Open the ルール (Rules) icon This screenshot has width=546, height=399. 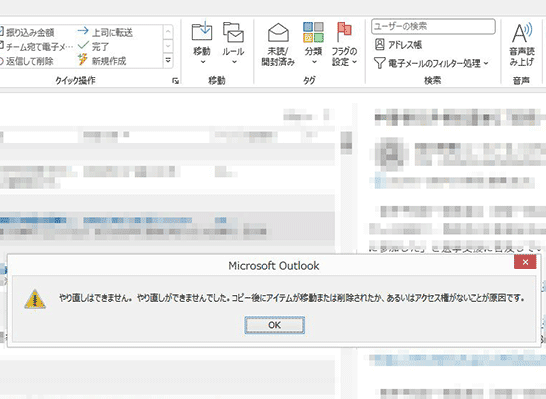tap(233, 32)
